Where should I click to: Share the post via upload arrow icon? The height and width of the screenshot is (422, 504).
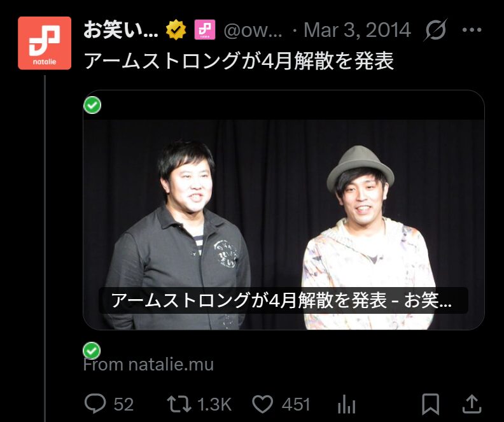pos(472,404)
